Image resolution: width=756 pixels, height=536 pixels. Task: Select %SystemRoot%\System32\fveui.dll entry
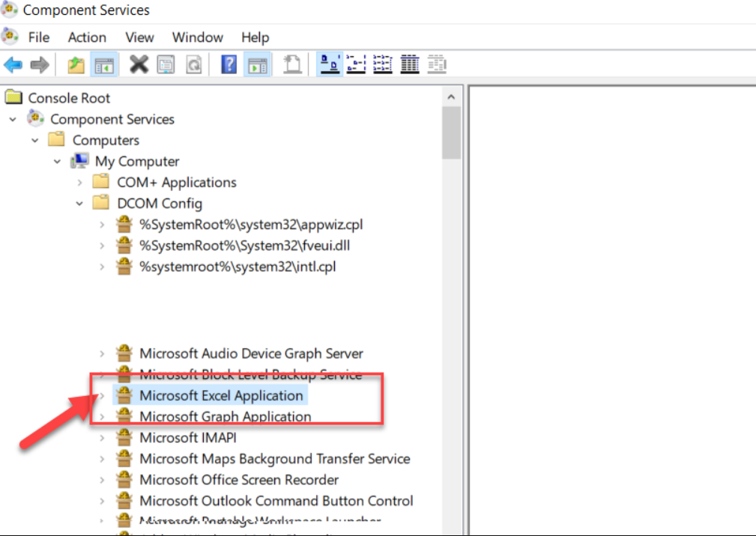[x=244, y=246]
